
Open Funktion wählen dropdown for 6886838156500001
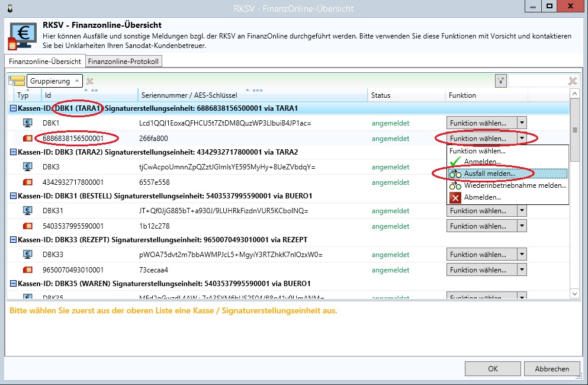pyautogui.click(x=522, y=139)
